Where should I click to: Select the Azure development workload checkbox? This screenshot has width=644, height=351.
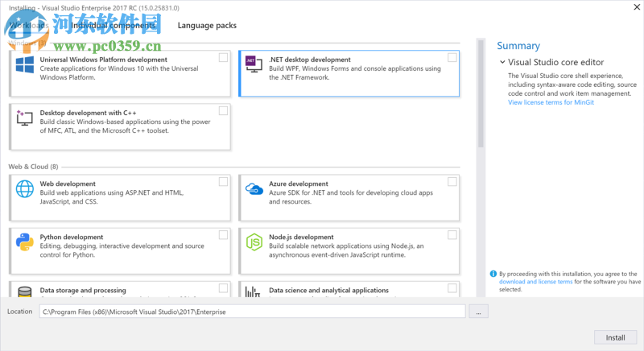pos(452,182)
